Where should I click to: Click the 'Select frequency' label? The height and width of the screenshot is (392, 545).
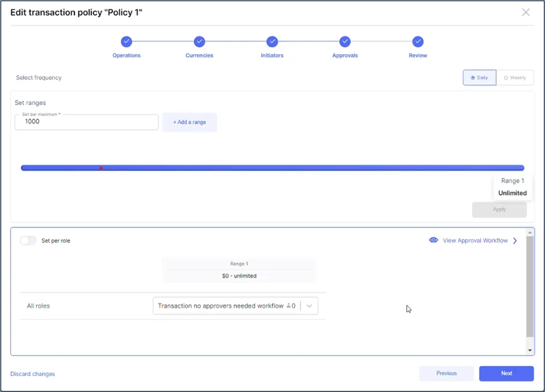[39, 78]
